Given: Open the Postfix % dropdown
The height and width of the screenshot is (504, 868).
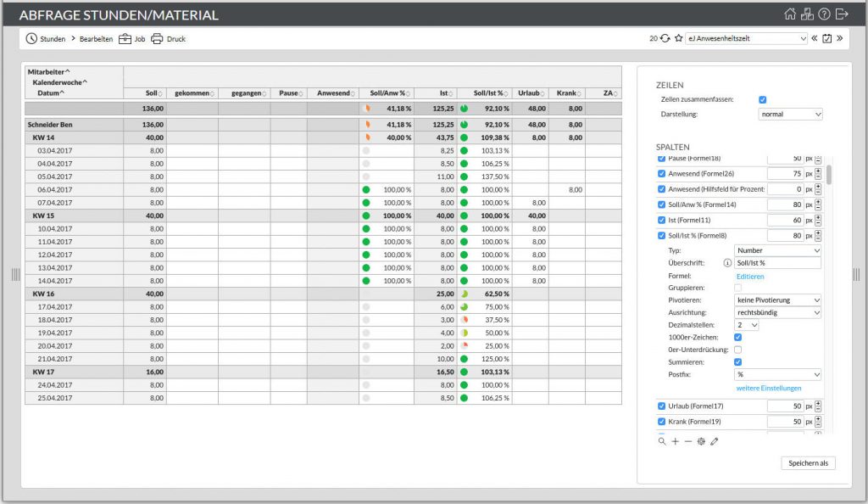Looking at the screenshot, I should [x=778, y=374].
